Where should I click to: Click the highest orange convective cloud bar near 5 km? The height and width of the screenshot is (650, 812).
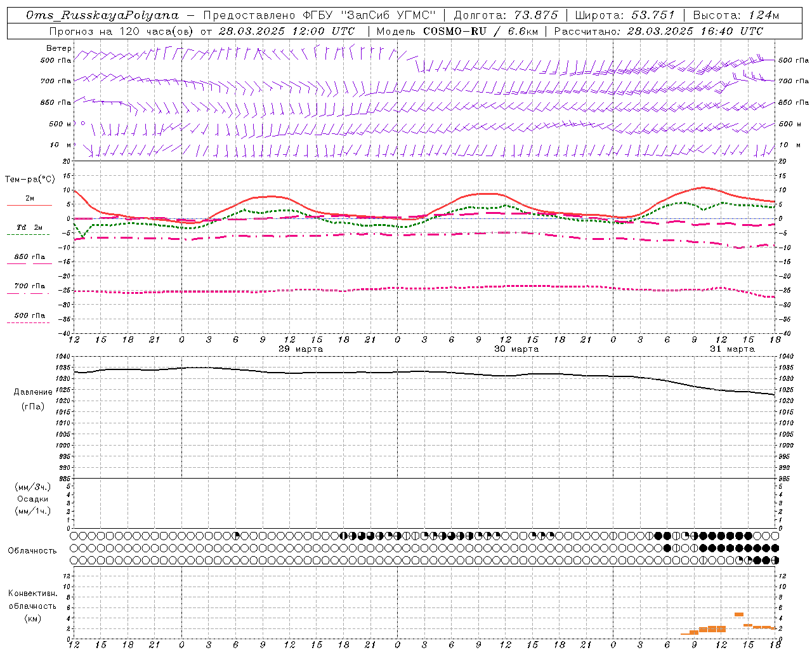click(739, 614)
